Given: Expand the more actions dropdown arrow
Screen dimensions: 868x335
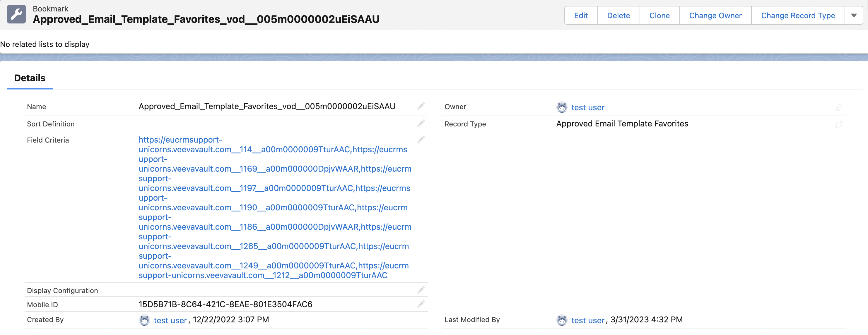Looking at the screenshot, I should pyautogui.click(x=854, y=16).
